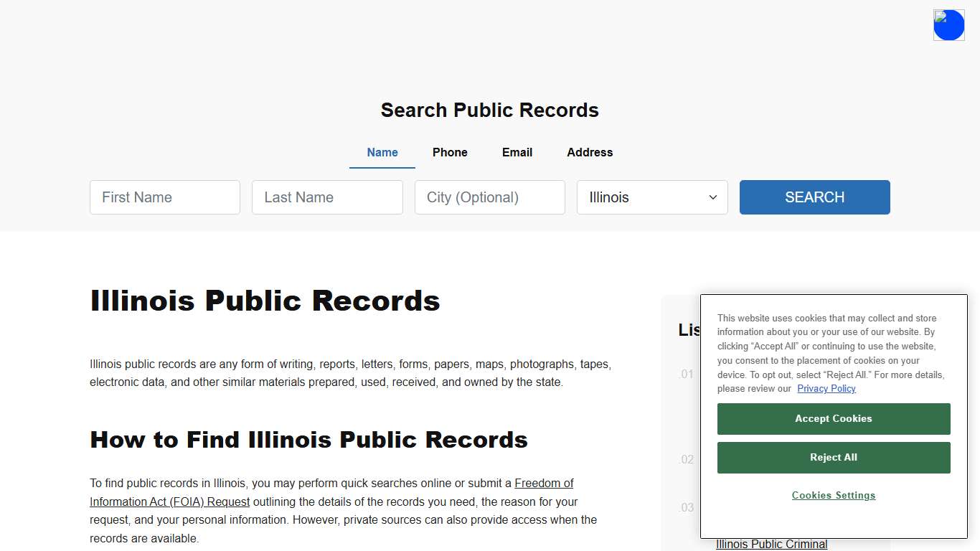
Task: Open the Illinois Public Criminal link
Action: 771,544
